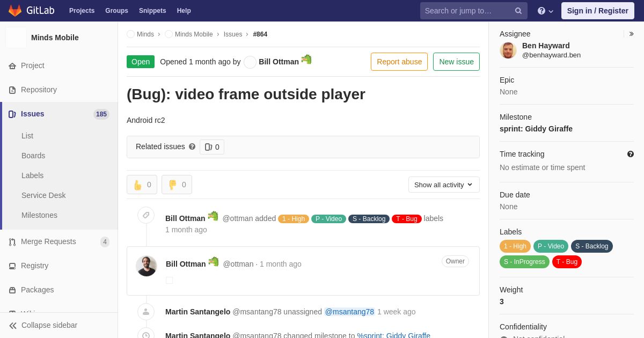Click the Collapse sidebar text

49,325
